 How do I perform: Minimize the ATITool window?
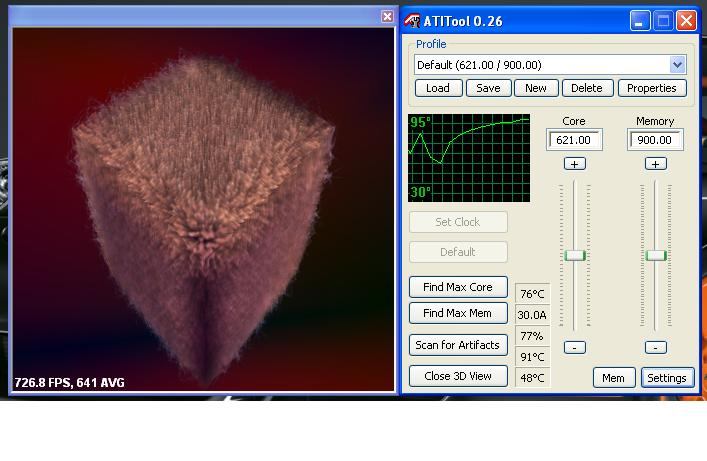coord(639,21)
